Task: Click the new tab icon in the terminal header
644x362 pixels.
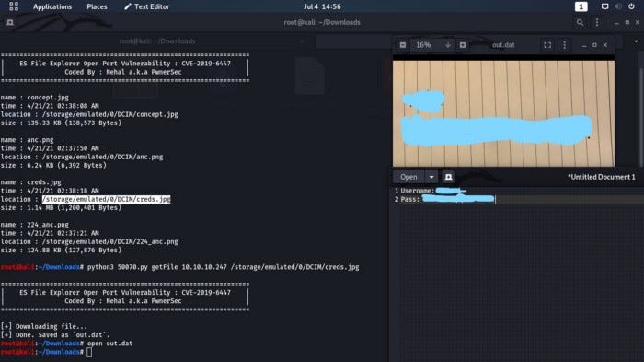Action: (x=10, y=23)
